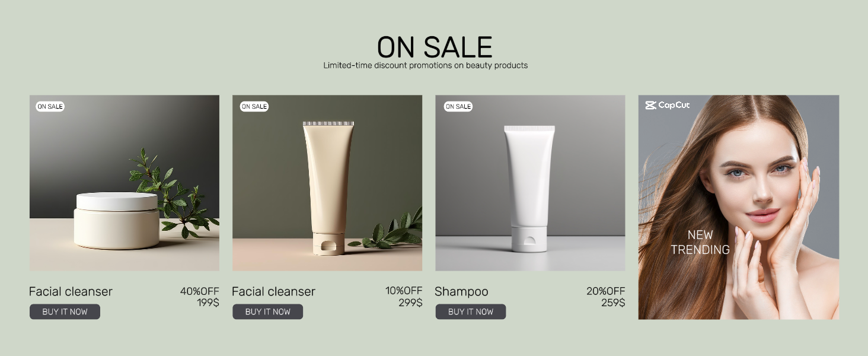This screenshot has width=868, height=356.
Task: Click the limited-time discount promotions subtitle
Action: point(426,65)
